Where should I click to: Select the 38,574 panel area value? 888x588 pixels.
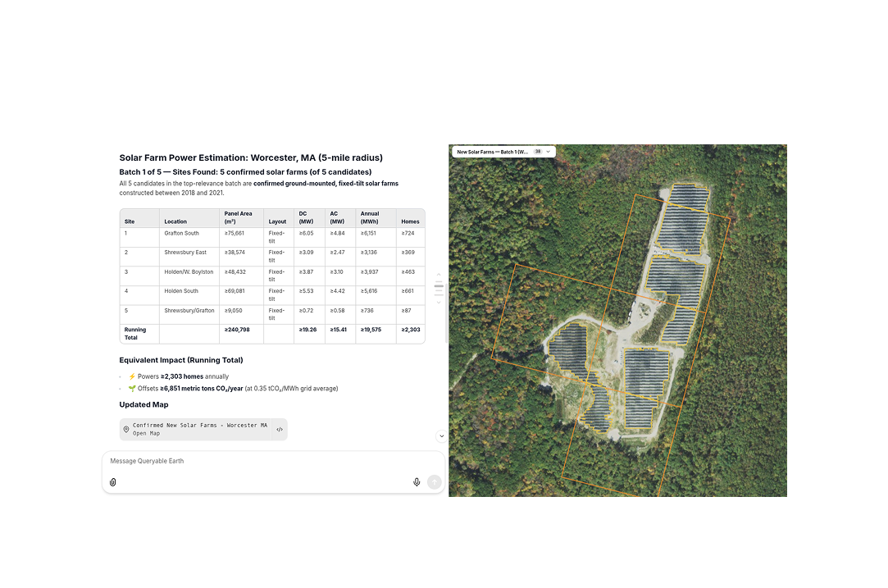[x=235, y=253]
